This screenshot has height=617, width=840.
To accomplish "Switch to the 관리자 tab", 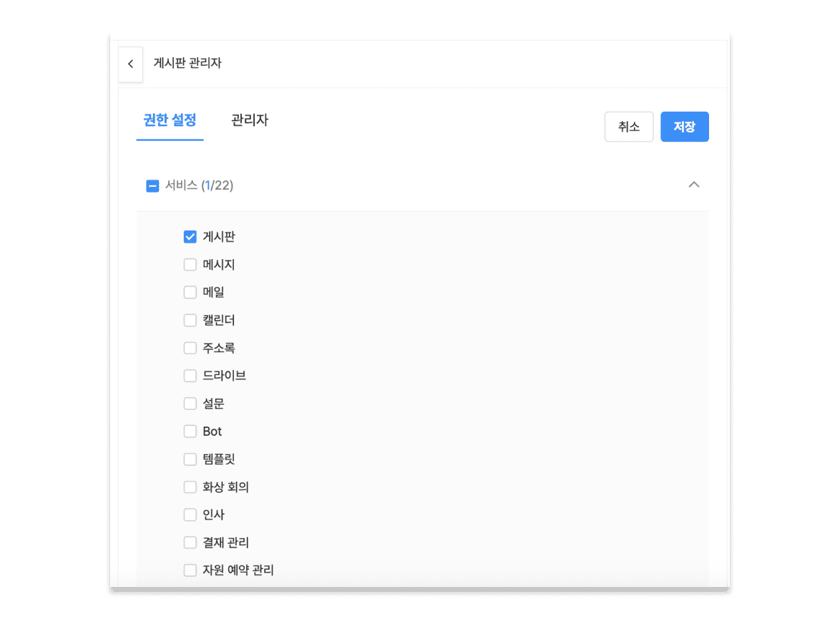I will click(x=250, y=120).
